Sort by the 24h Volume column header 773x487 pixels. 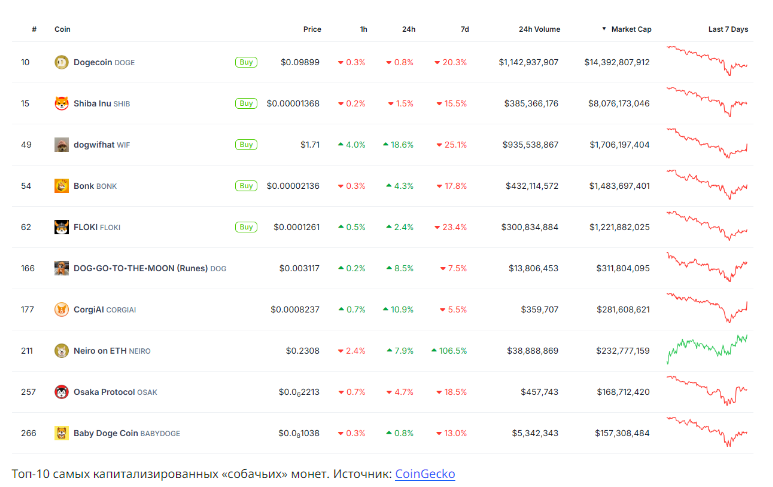(539, 29)
